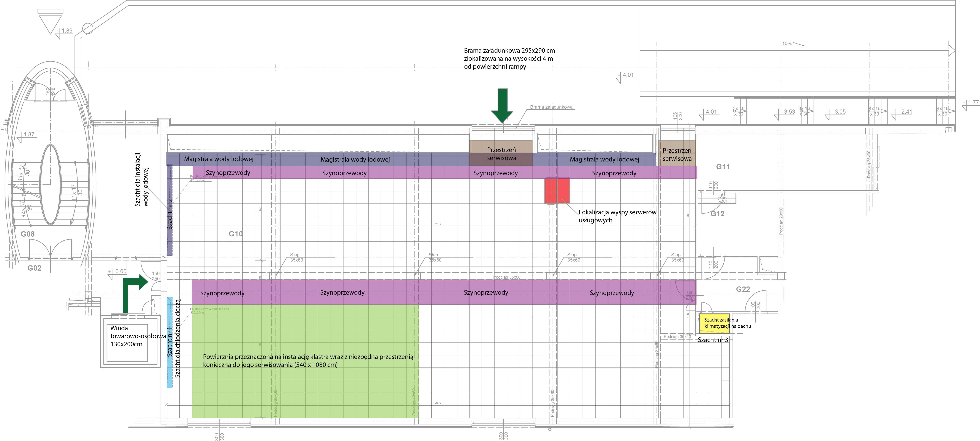This screenshot has height=441, width=980.
Task: Click room label G22
Action: click(x=743, y=289)
